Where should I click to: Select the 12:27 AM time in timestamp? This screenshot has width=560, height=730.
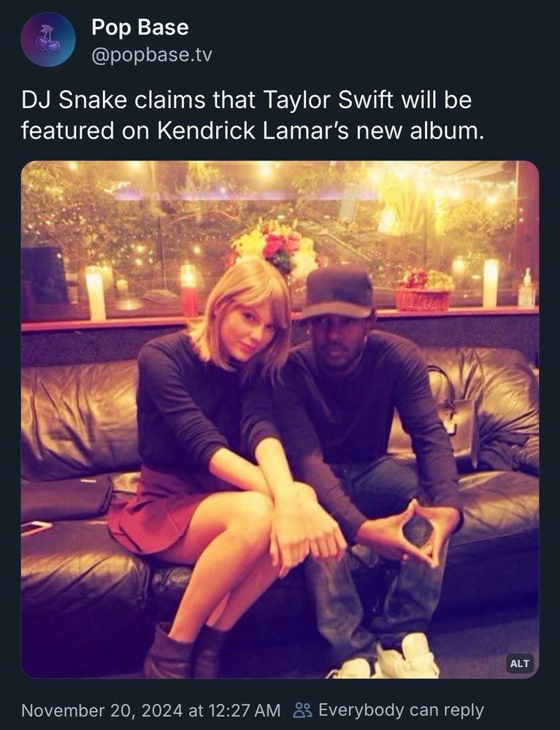(245, 711)
